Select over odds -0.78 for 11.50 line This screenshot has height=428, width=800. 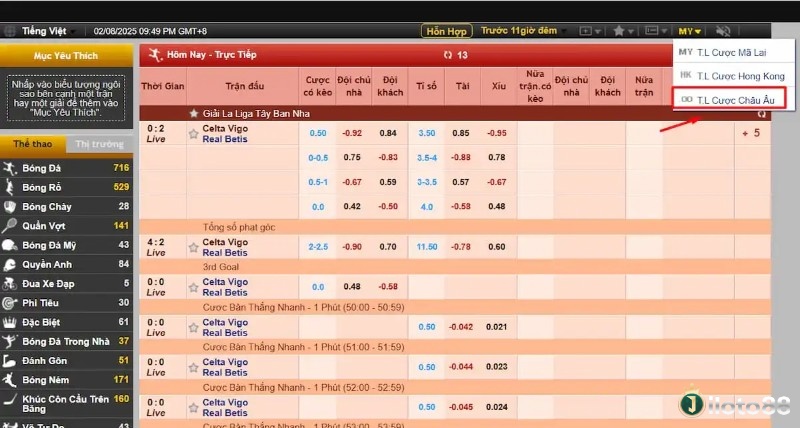coord(461,247)
